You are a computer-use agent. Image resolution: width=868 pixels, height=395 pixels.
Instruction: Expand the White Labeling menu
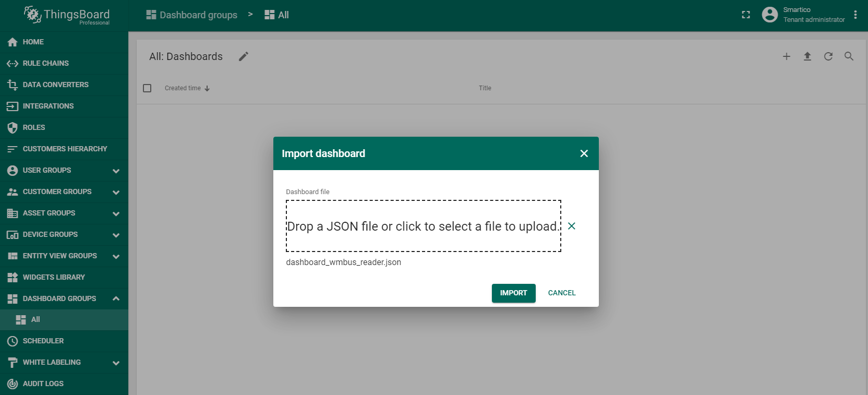(116, 363)
